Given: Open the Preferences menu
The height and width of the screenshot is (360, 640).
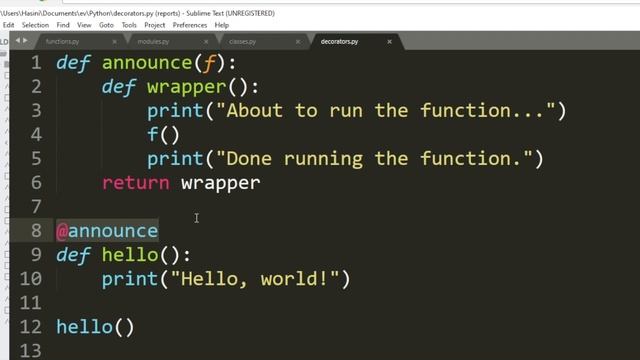Looking at the screenshot, I should point(190,25).
